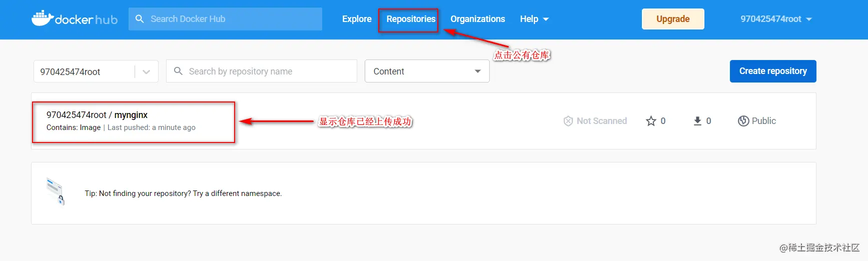Click the Public visibility globe icon

[743, 121]
